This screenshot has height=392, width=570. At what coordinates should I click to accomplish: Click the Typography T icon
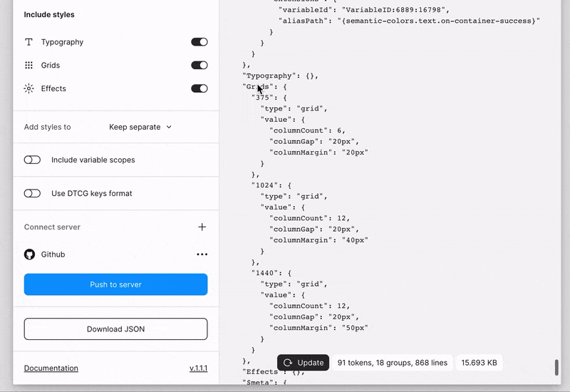point(28,42)
